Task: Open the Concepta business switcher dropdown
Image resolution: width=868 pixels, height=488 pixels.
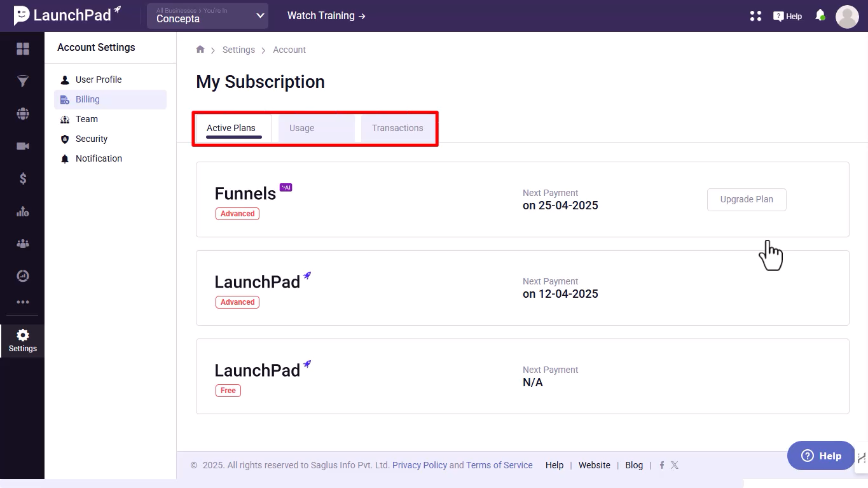Action: pos(207,16)
